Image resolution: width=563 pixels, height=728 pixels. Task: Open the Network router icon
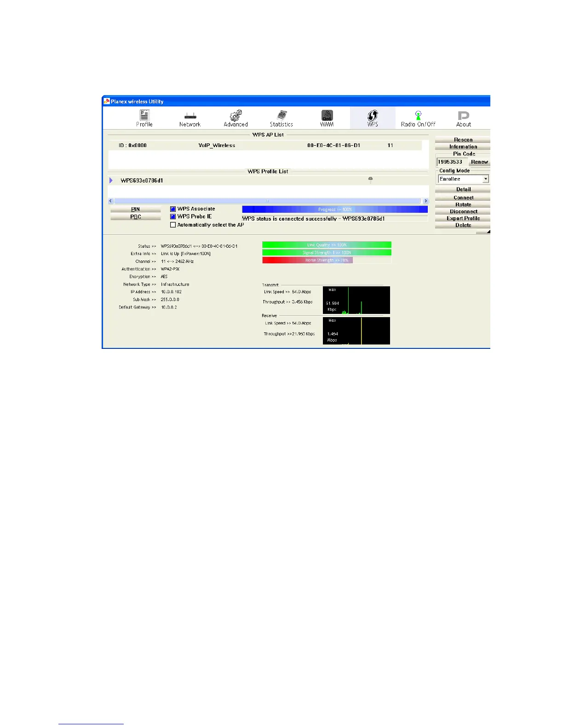click(190, 116)
